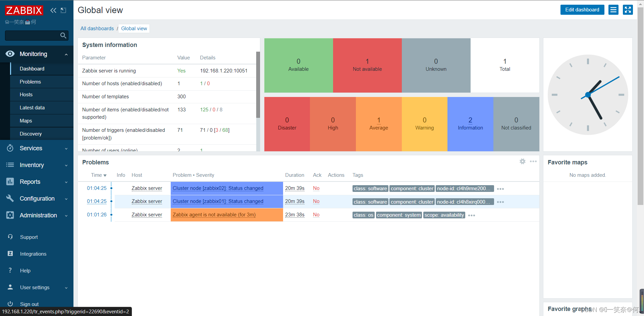644x316 pixels.
Task: Click Zabbix server host in agent row
Action: pos(147,215)
